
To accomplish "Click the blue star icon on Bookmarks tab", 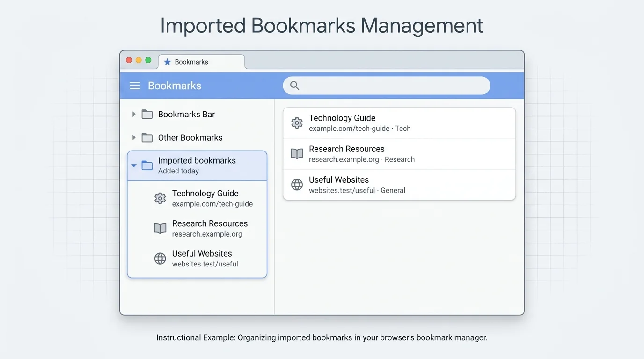I will (x=168, y=62).
